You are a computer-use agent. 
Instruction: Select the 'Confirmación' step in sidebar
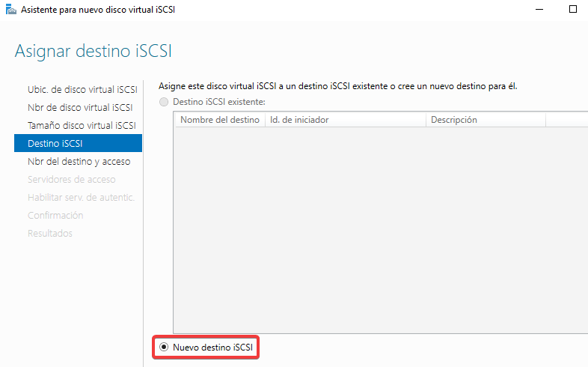(x=55, y=215)
